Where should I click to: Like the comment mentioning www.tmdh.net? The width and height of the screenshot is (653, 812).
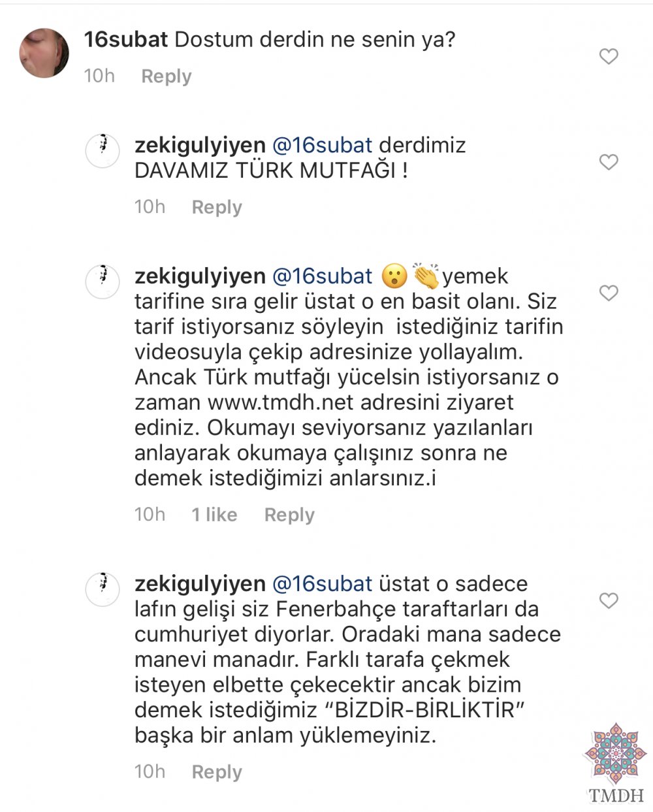coord(609,293)
